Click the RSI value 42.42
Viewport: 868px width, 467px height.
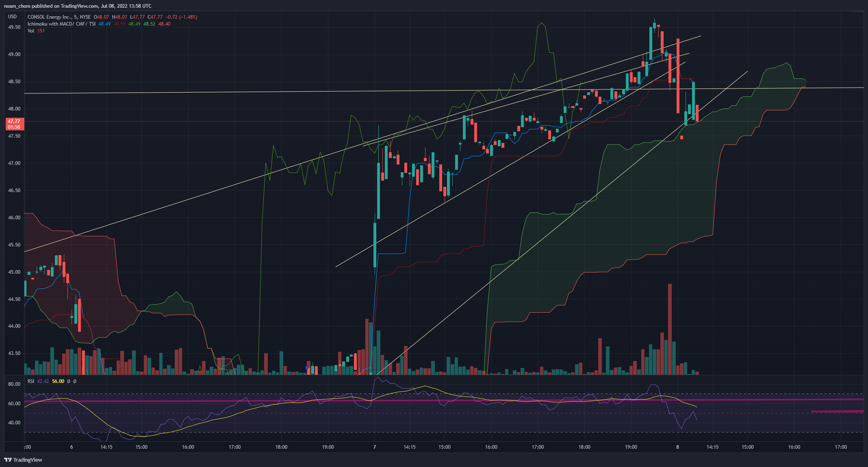click(x=43, y=381)
